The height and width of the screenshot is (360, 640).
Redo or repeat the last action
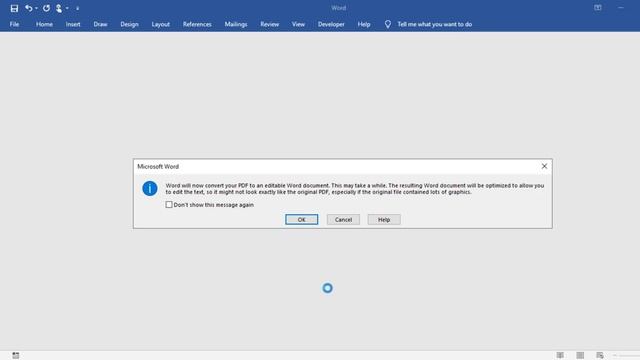pos(46,8)
